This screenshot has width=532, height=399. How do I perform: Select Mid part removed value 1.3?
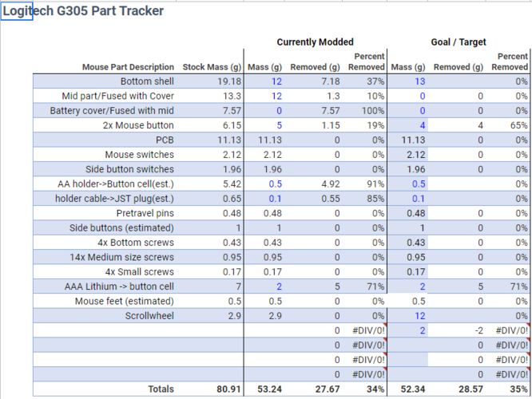click(x=333, y=96)
